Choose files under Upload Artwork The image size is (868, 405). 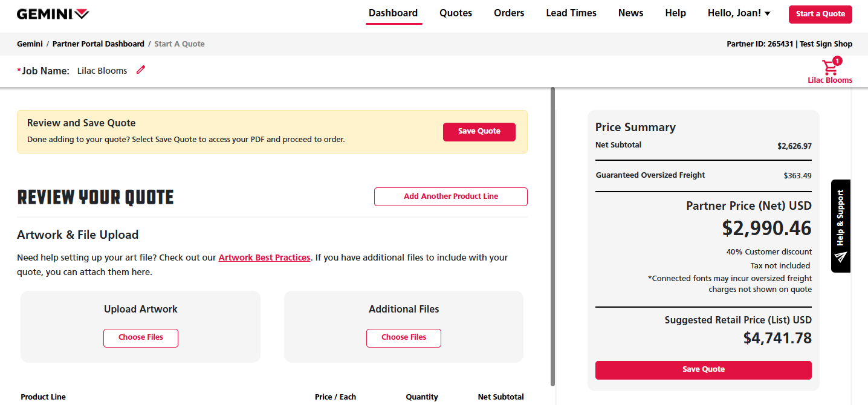pos(141,338)
